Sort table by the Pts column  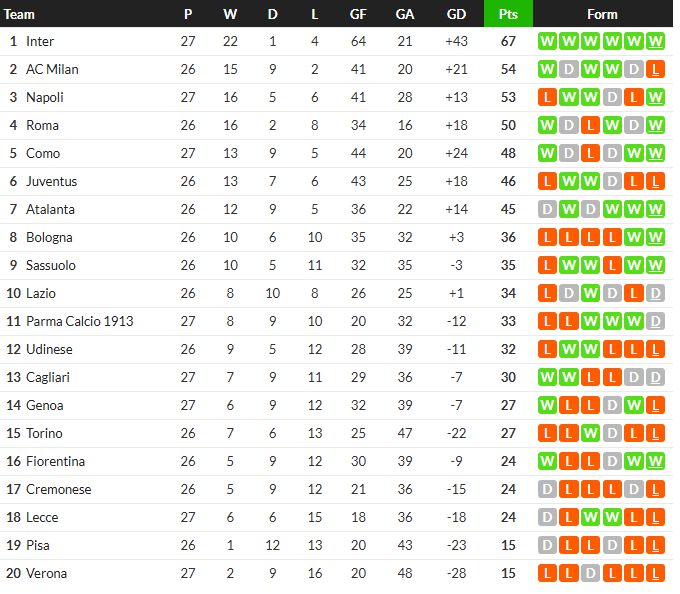[x=508, y=14]
